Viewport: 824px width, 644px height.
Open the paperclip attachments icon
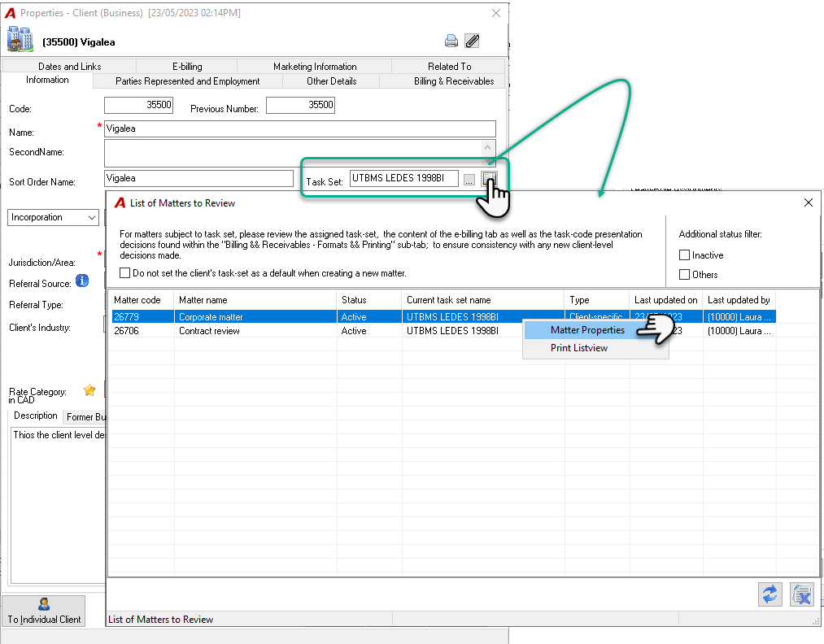tap(472, 41)
